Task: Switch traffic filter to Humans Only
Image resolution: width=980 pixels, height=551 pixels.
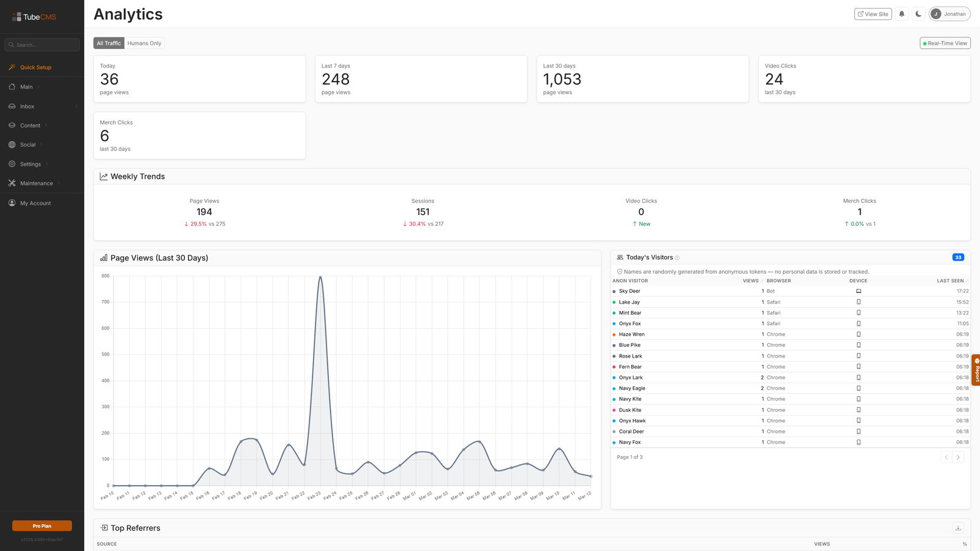Action: click(144, 43)
